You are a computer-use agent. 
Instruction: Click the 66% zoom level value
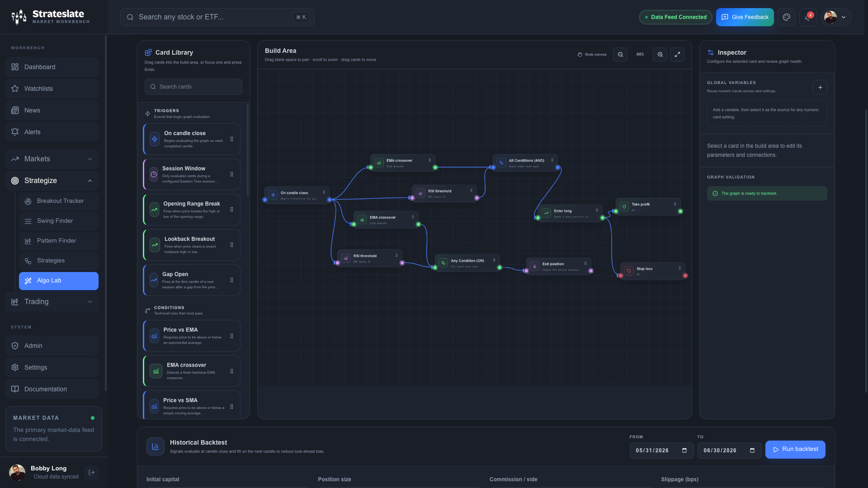(x=640, y=55)
